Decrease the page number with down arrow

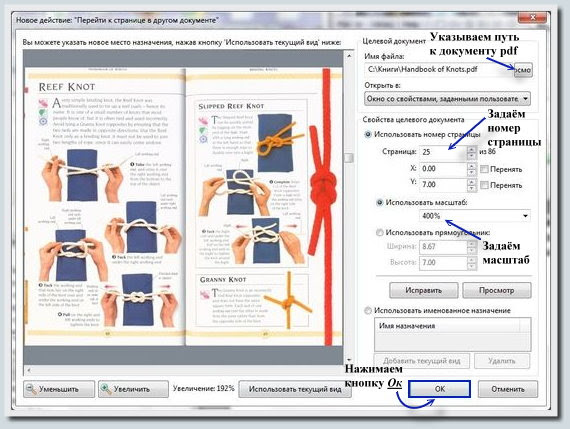(x=471, y=156)
